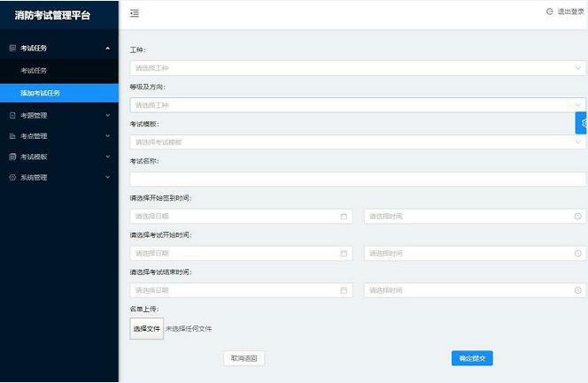Click the 确定提交 submit button
This screenshot has width=588, height=383.
click(x=471, y=358)
